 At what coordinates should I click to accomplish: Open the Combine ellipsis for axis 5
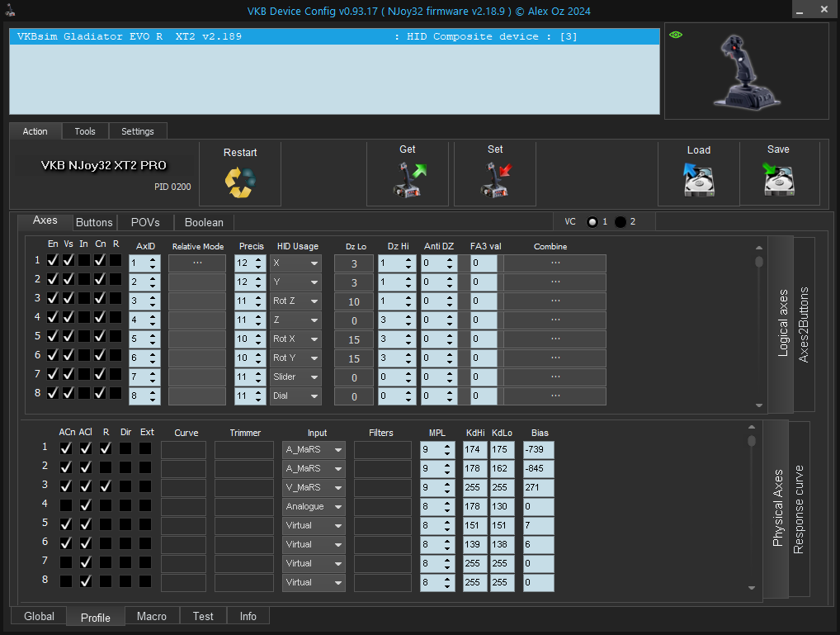click(x=555, y=339)
